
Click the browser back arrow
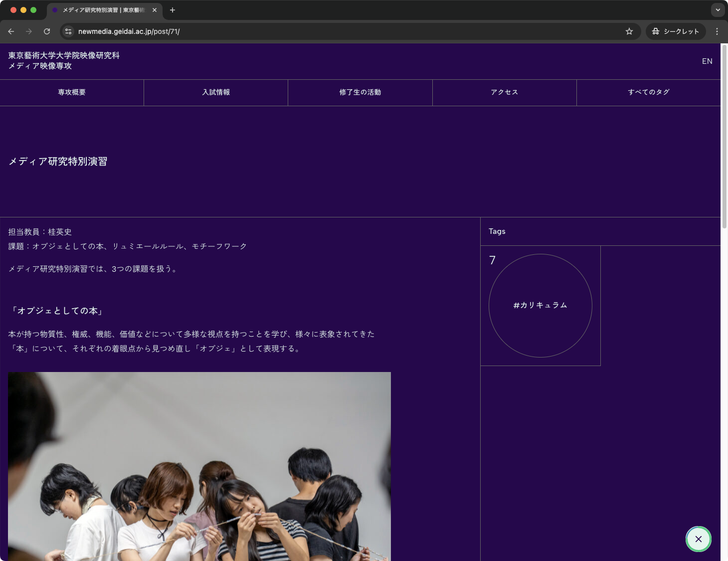click(11, 31)
